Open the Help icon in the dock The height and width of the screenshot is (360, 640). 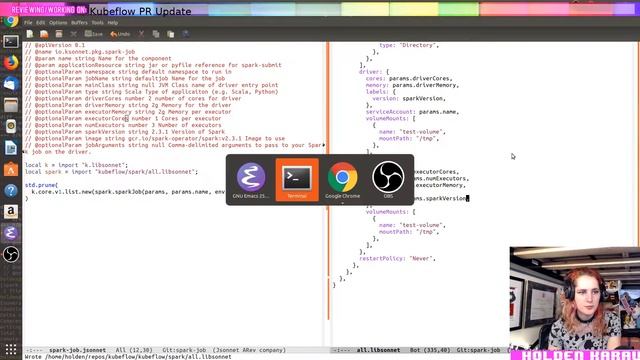point(11,191)
